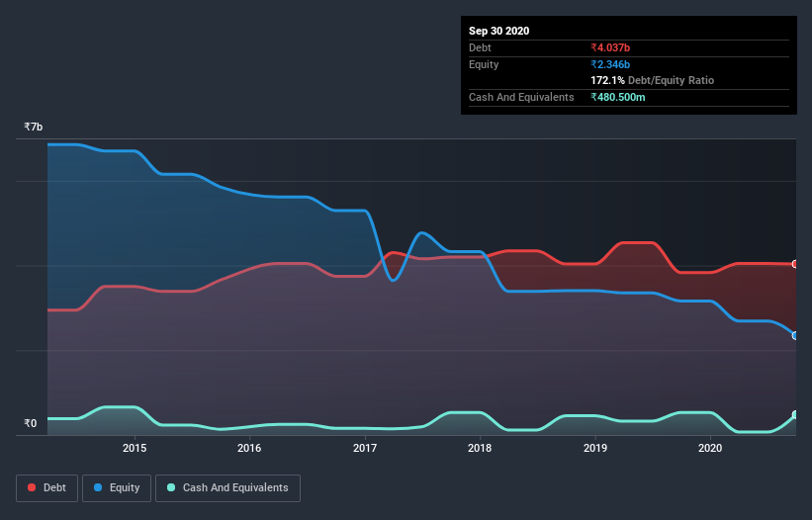Click the tooltip's Debt row label
The image size is (812, 520).
point(480,47)
